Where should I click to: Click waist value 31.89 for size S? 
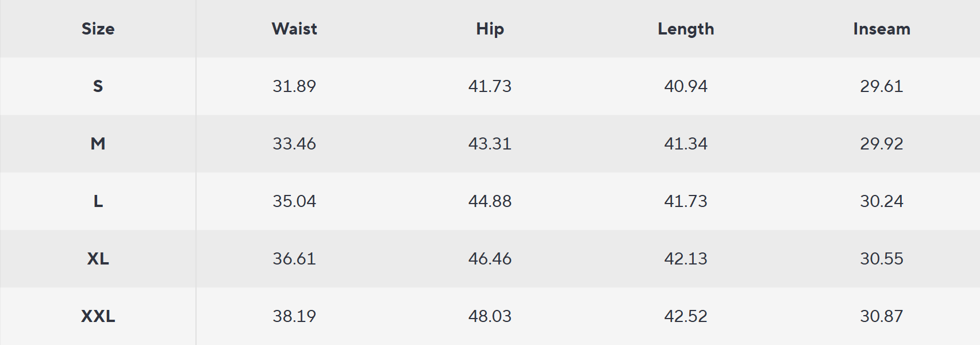pyautogui.click(x=294, y=86)
